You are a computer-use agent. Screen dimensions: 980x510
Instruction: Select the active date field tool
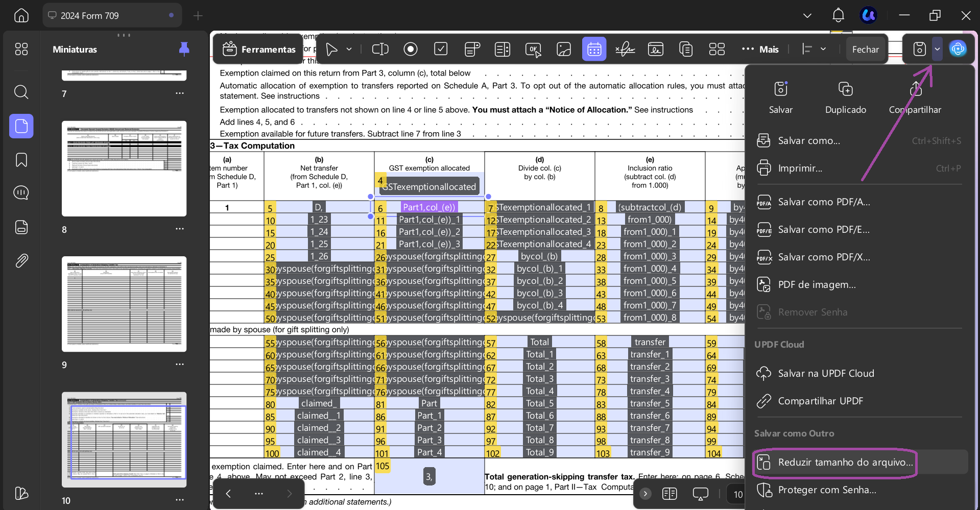594,49
